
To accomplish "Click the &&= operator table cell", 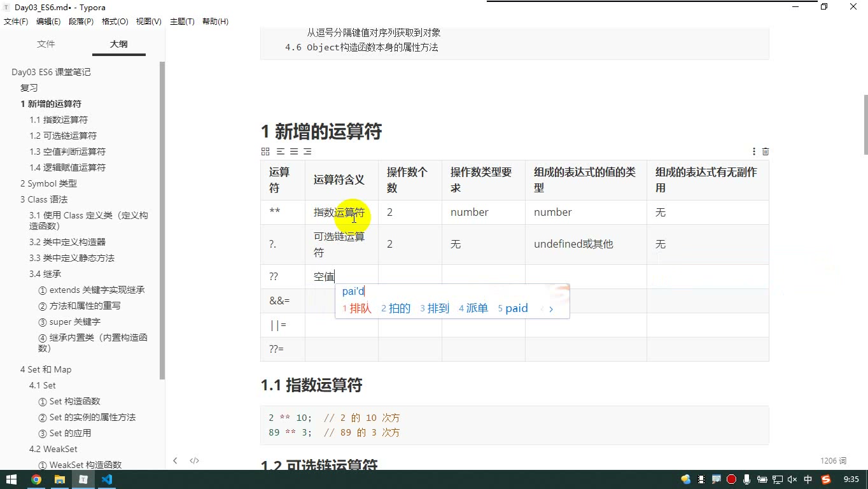I will coord(283,301).
